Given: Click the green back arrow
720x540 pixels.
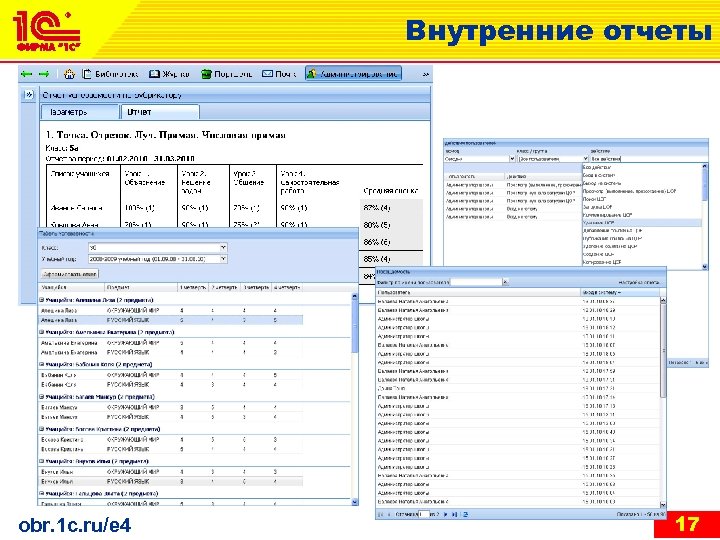Looking at the screenshot, I should click(26, 73).
